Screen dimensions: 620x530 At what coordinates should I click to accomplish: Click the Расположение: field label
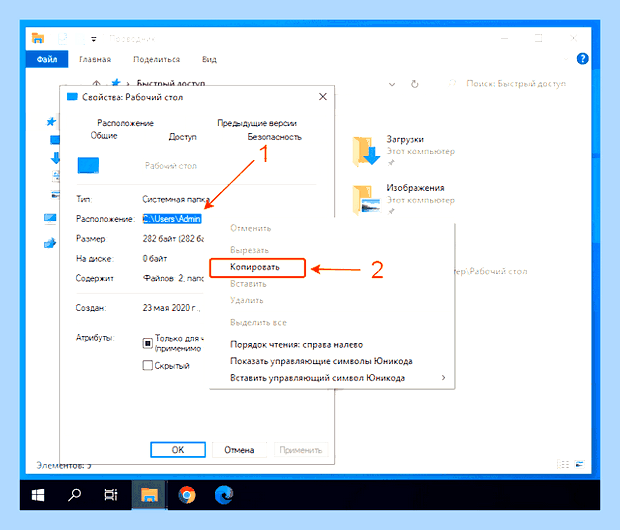point(105,219)
